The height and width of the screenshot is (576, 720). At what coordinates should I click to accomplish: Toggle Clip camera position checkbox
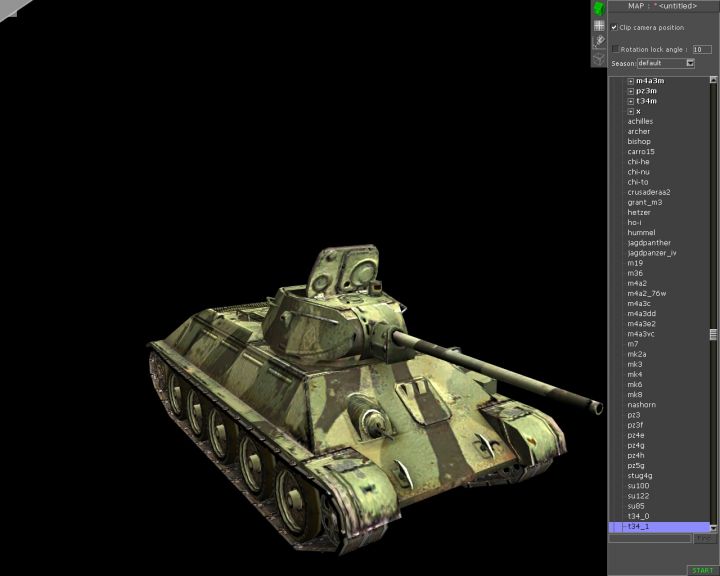[x=614, y=27]
